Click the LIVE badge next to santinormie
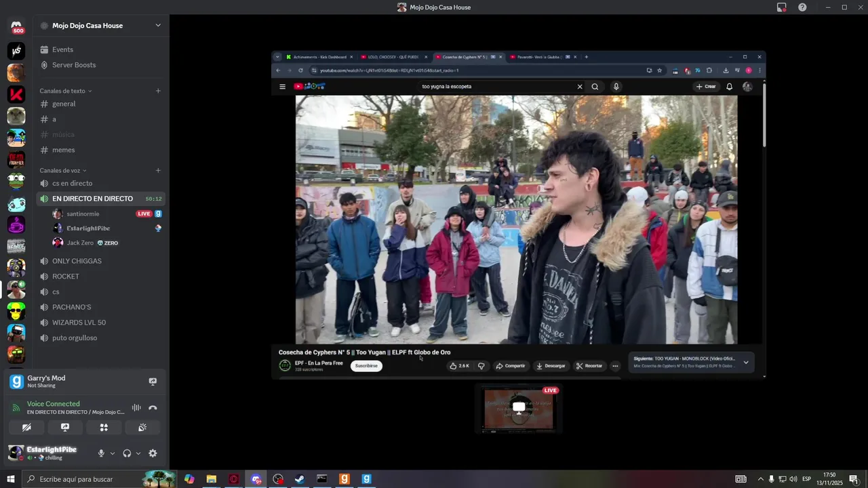Screen dimensions: 868x488 (x=144, y=213)
